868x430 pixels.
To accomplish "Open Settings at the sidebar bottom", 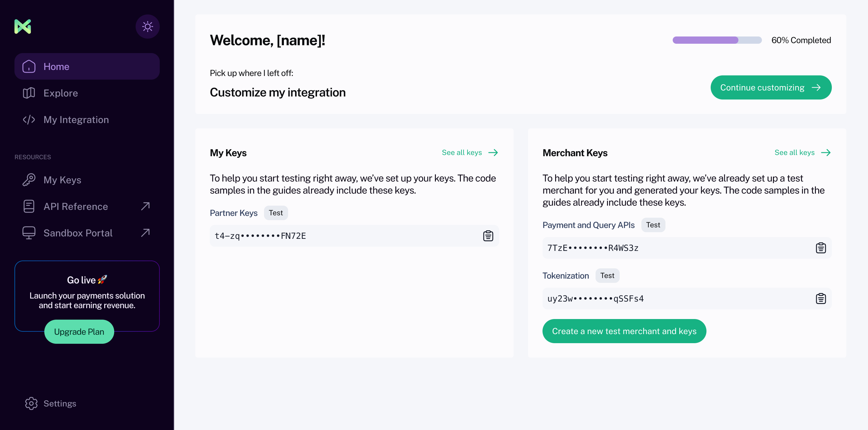I will click(51, 403).
